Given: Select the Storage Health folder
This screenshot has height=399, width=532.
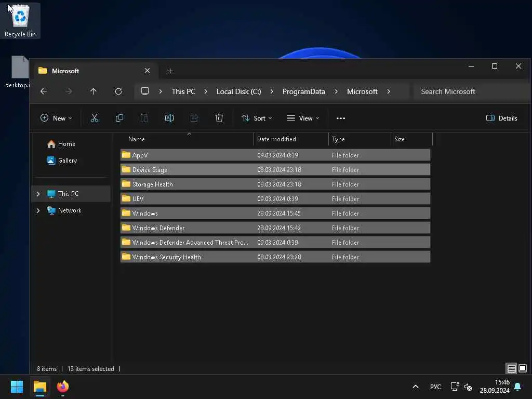Looking at the screenshot, I should tap(275, 184).
